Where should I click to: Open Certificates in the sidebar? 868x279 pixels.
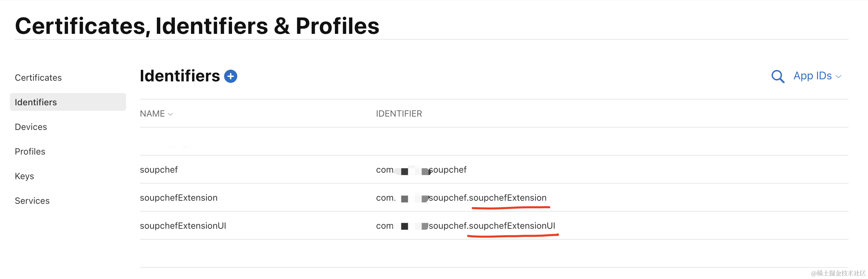[38, 78]
